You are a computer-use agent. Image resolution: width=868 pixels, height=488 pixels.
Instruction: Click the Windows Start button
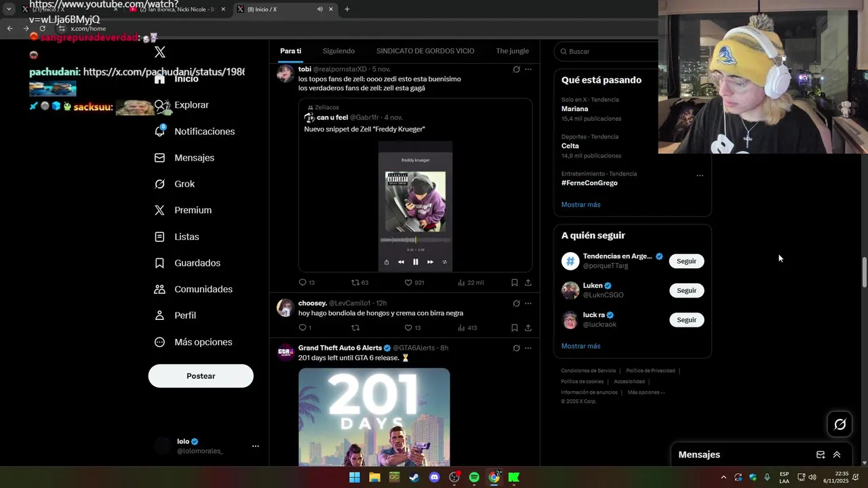pos(355,477)
